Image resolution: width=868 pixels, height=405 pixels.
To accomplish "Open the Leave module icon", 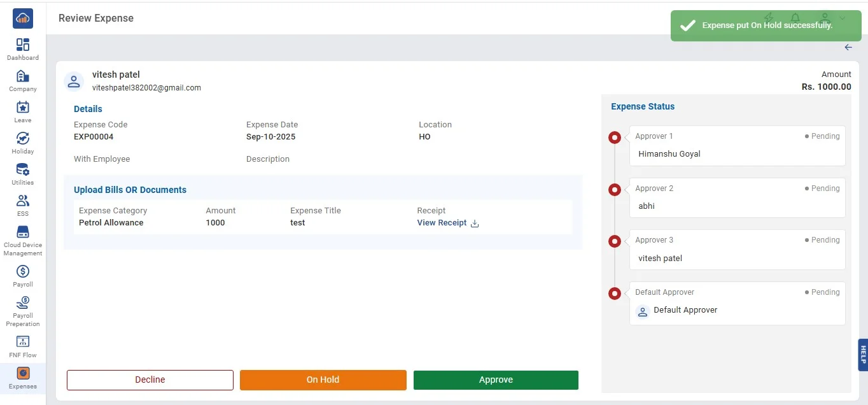I will (x=23, y=111).
